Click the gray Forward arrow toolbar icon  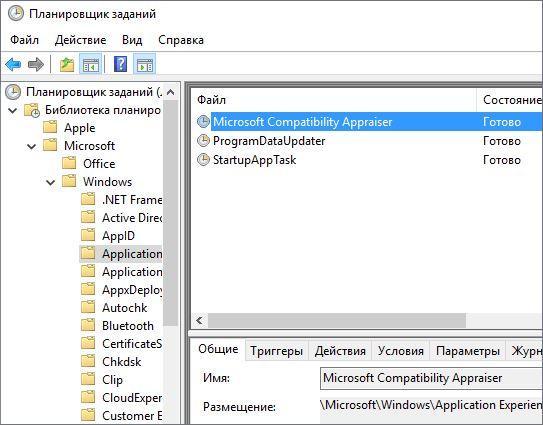36,64
